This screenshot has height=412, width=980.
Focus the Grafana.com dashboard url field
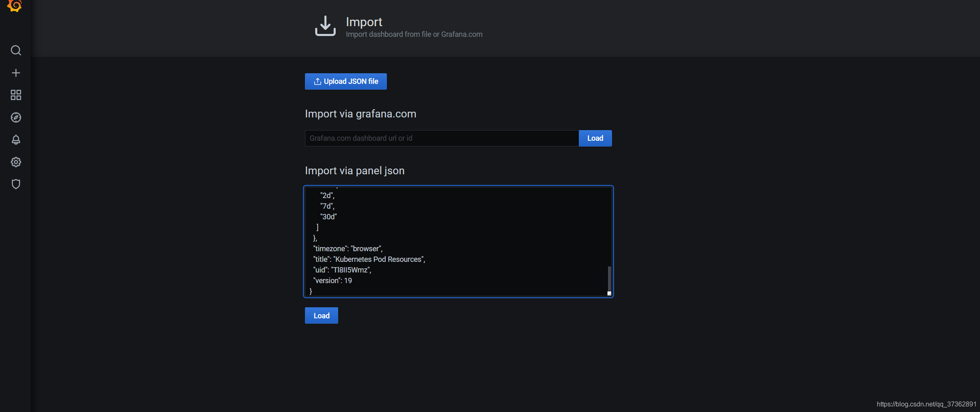click(442, 138)
